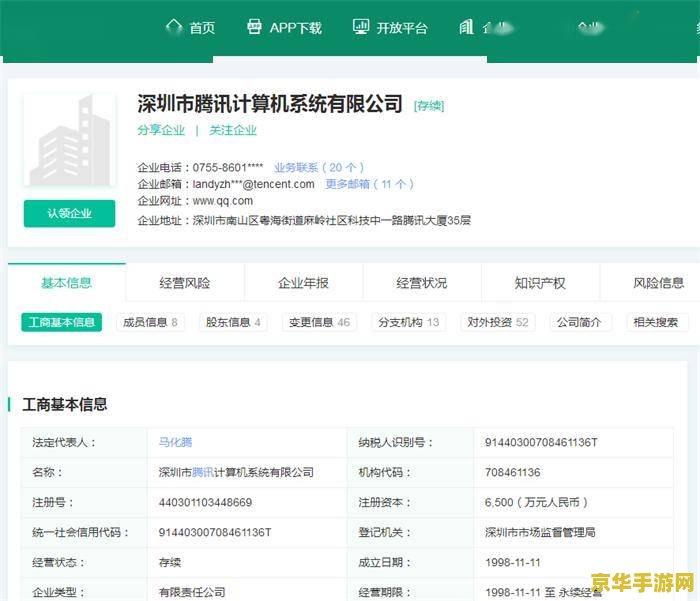700x601 pixels.
Task: Click the 关注企业 link
Action: (x=233, y=130)
